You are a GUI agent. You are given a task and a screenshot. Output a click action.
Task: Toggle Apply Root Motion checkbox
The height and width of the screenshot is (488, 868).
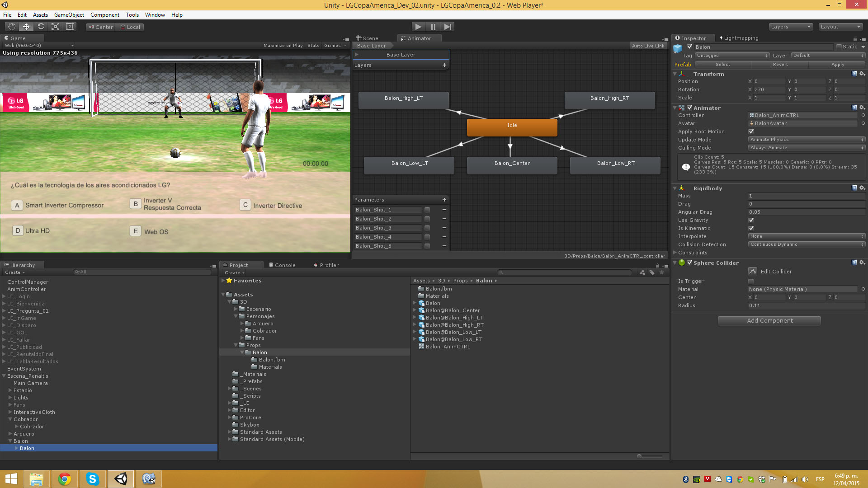pyautogui.click(x=751, y=131)
